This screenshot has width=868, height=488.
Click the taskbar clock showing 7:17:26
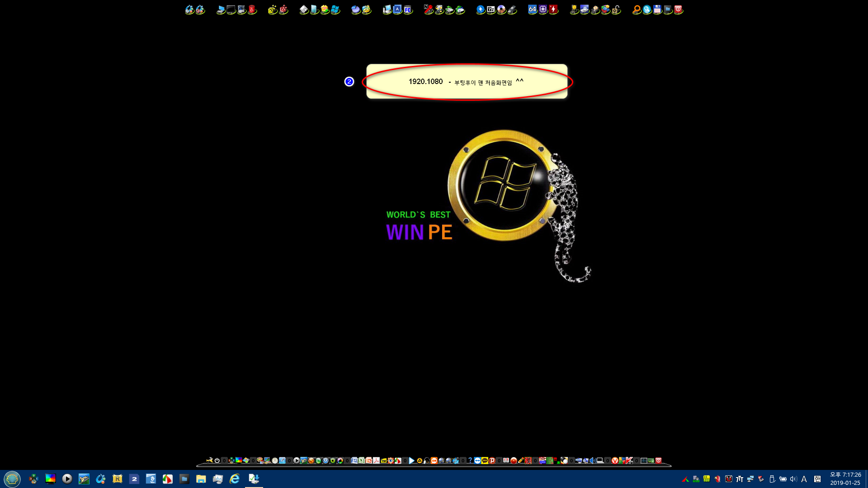pos(845,479)
